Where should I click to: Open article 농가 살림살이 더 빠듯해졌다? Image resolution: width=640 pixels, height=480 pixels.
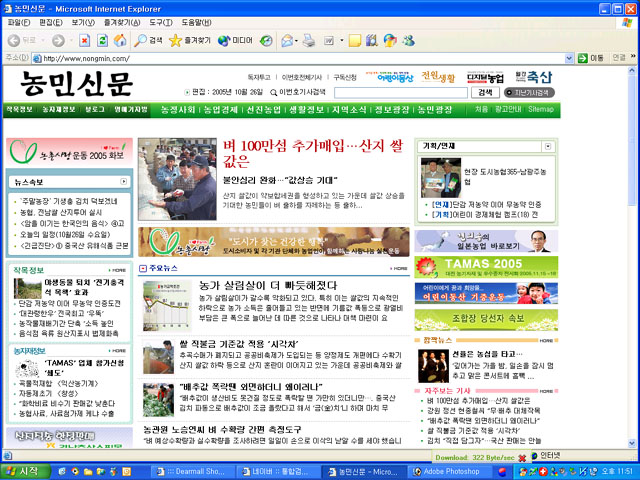tap(268, 285)
